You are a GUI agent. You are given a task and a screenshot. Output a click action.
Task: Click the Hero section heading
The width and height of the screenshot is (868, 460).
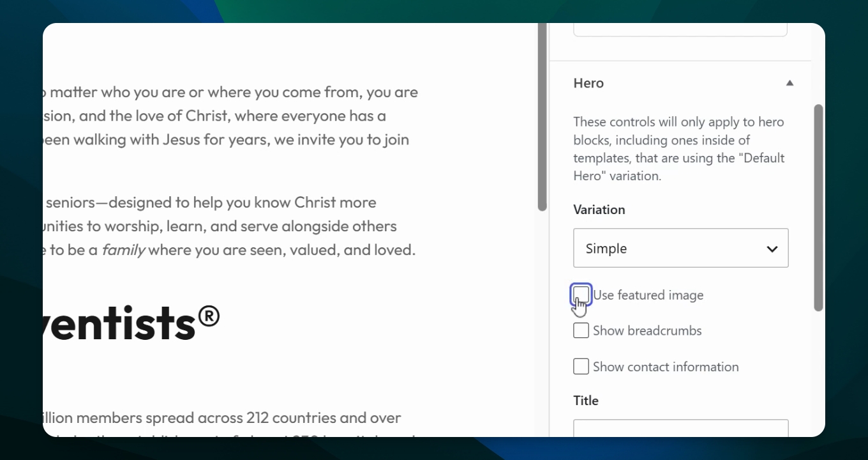588,83
